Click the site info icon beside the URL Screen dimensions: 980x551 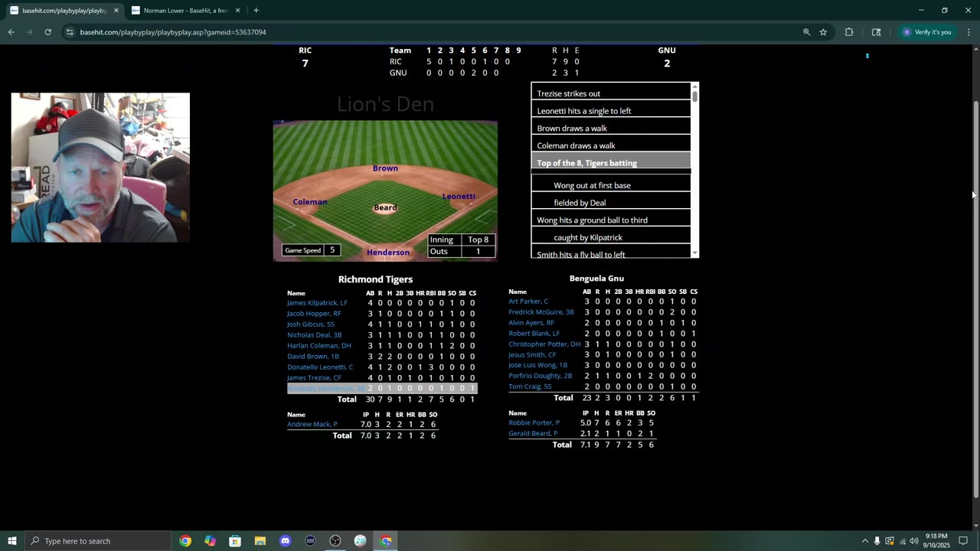(70, 32)
